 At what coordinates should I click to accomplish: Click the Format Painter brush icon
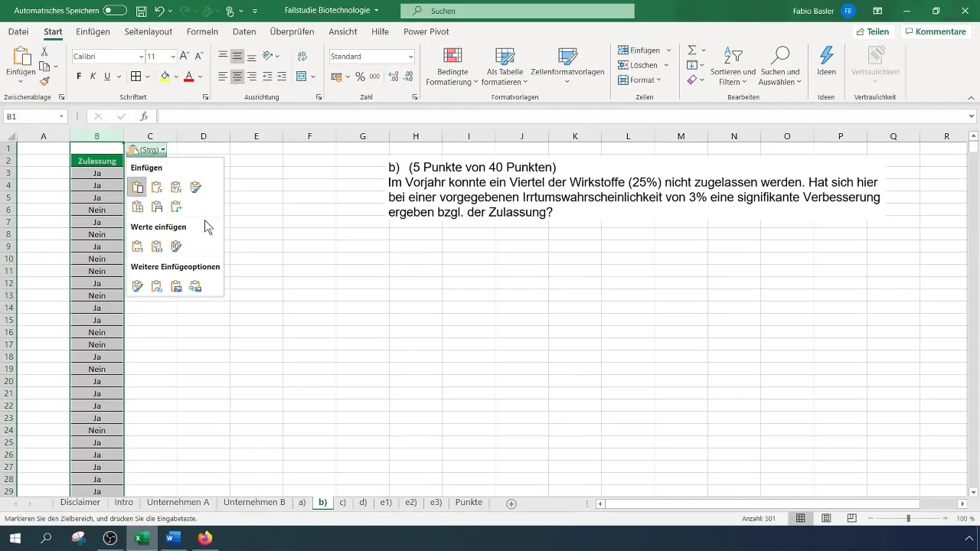coord(44,81)
